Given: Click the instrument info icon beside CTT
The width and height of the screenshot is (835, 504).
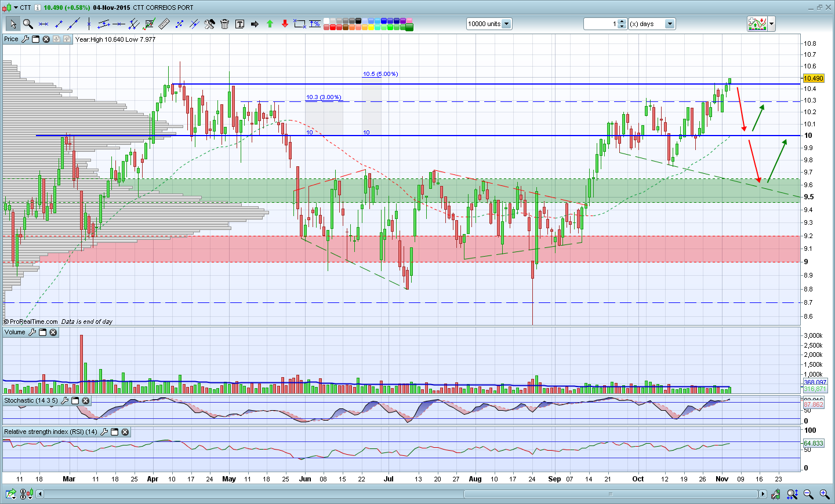Looking at the screenshot, I should point(38,8).
